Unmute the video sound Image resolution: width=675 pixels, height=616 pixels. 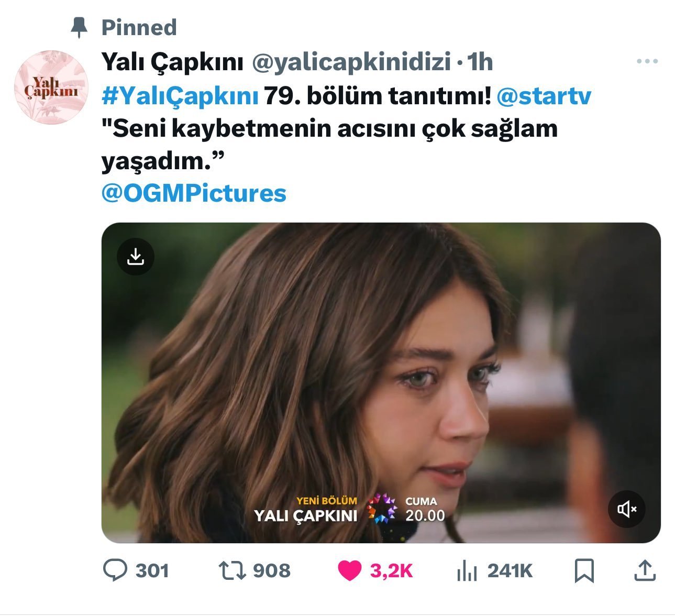[x=626, y=509]
